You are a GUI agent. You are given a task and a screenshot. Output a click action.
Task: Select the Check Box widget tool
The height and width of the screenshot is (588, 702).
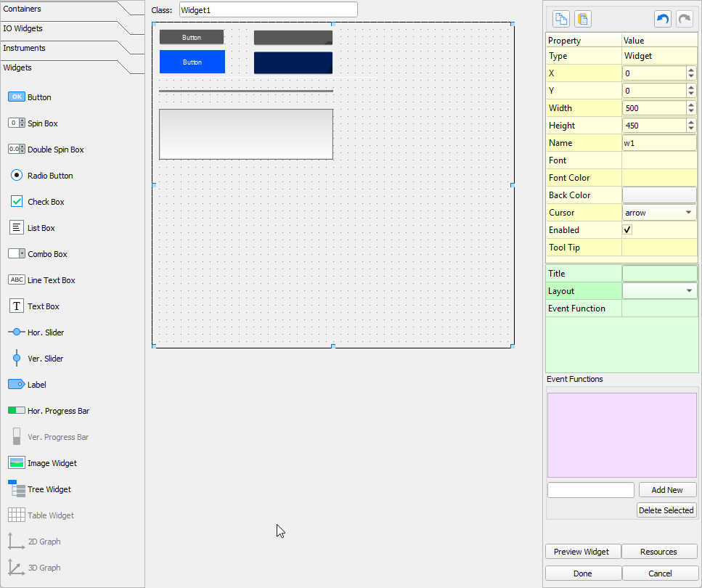pos(46,201)
